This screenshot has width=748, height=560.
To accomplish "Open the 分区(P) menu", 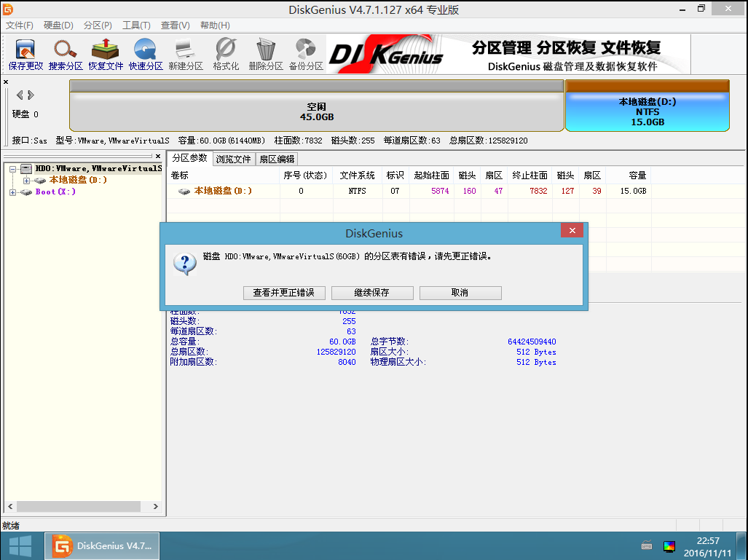I will 98,25.
